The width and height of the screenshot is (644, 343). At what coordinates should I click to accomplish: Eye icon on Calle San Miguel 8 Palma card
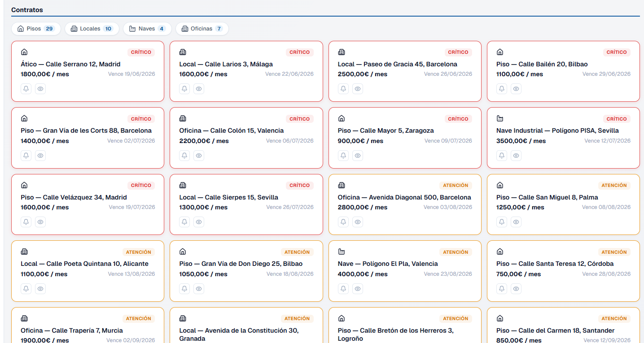[x=516, y=222]
